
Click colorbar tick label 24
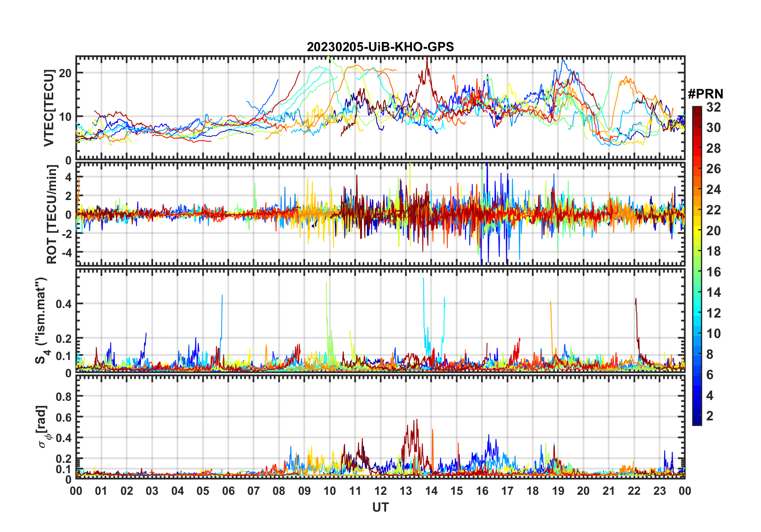[x=713, y=190]
